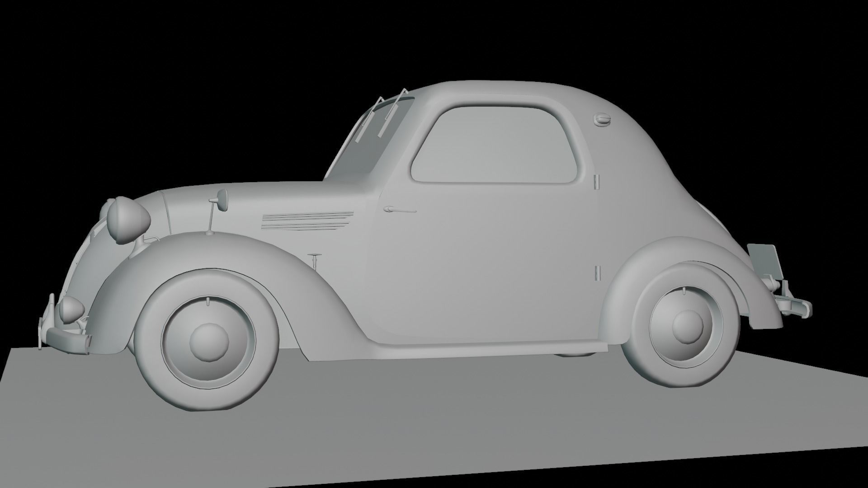Viewport: 868px width, 488px height.
Task: Select the small lower front fog lamp
Action: click(x=71, y=309)
